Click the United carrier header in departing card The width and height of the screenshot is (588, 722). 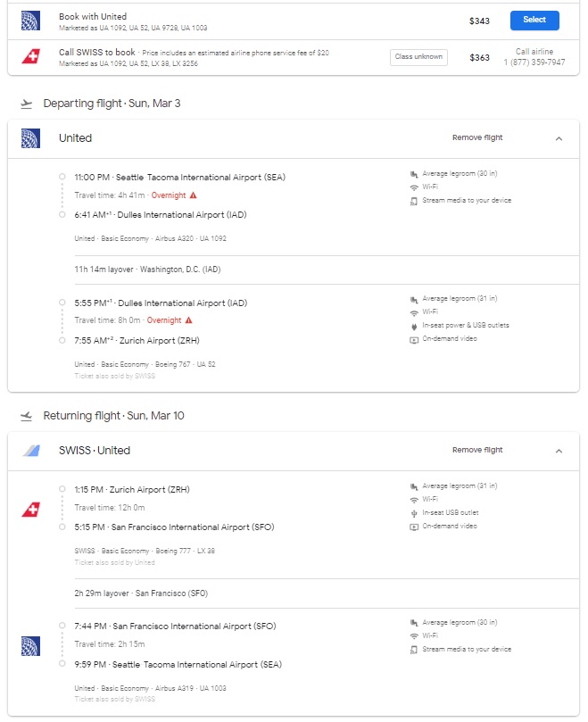(x=75, y=138)
